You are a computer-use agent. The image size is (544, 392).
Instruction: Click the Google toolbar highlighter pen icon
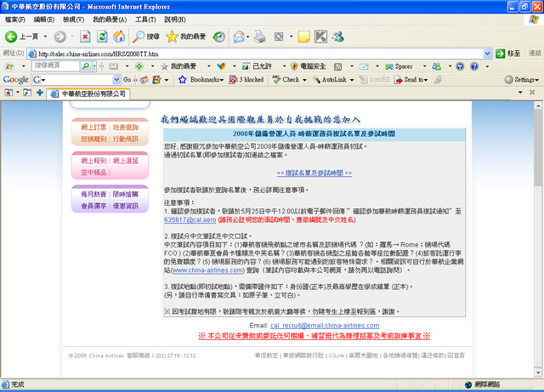tap(438, 80)
